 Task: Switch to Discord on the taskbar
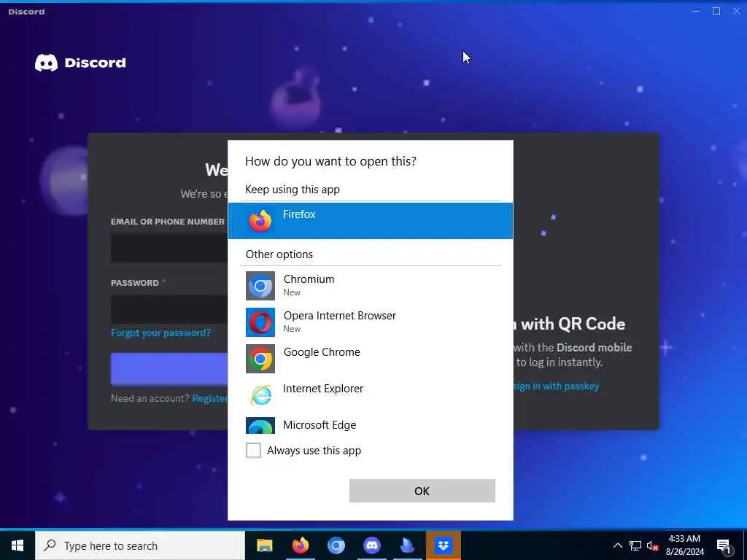(x=371, y=545)
